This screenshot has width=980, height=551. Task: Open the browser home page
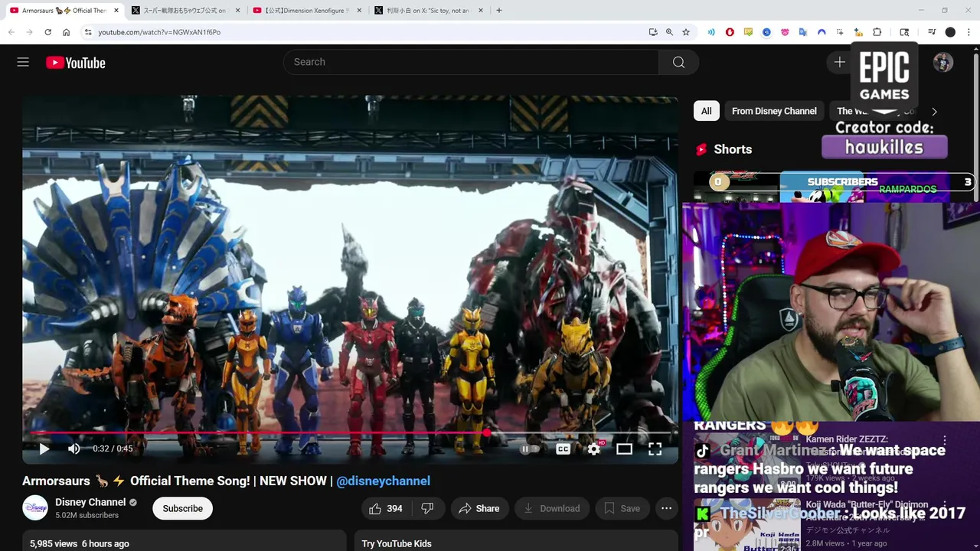coord(66,32)
